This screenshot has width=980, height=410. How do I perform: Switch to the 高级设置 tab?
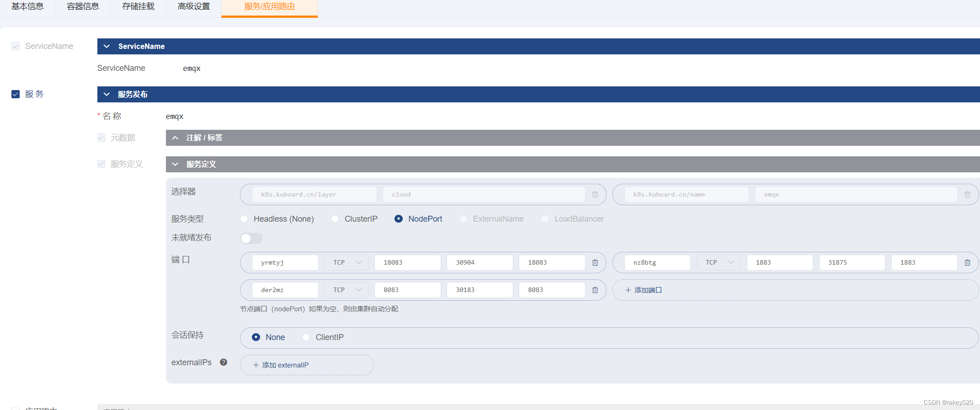tap(194, 7)
